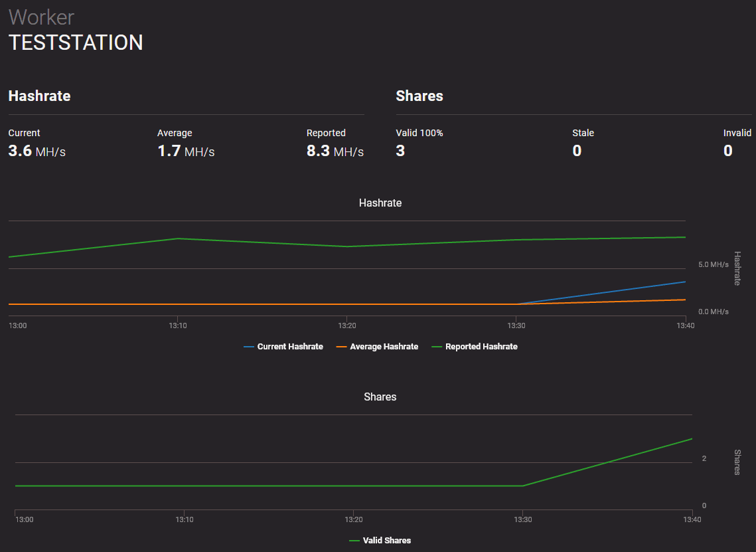Click the Shares axis value 2
Image resolution: width=756 pixels, height=552 pixels.
704,458
